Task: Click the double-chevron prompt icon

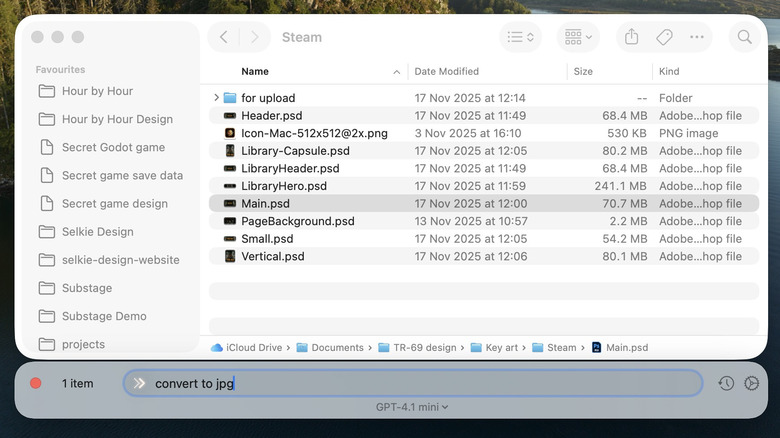Action: pos(139,383)
